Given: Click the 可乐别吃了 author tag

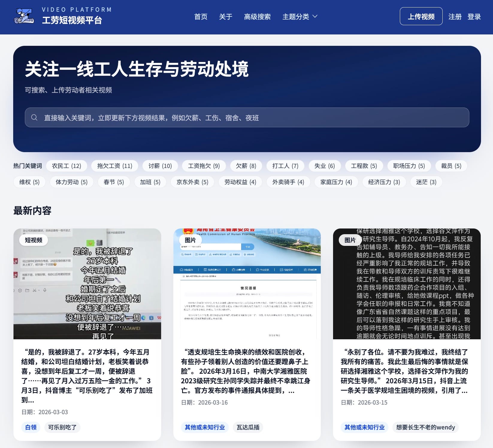Looking at the screenshot, I should pos(62,427).
